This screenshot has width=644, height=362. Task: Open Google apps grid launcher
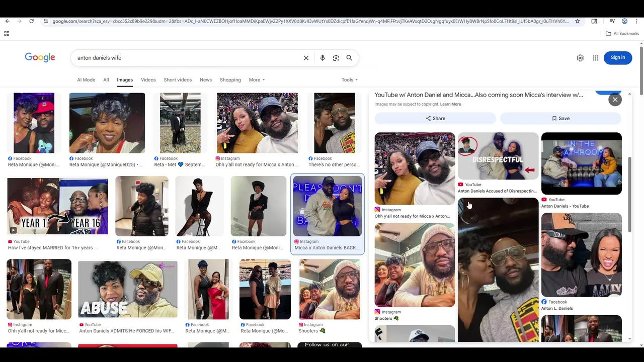[596, 58]
